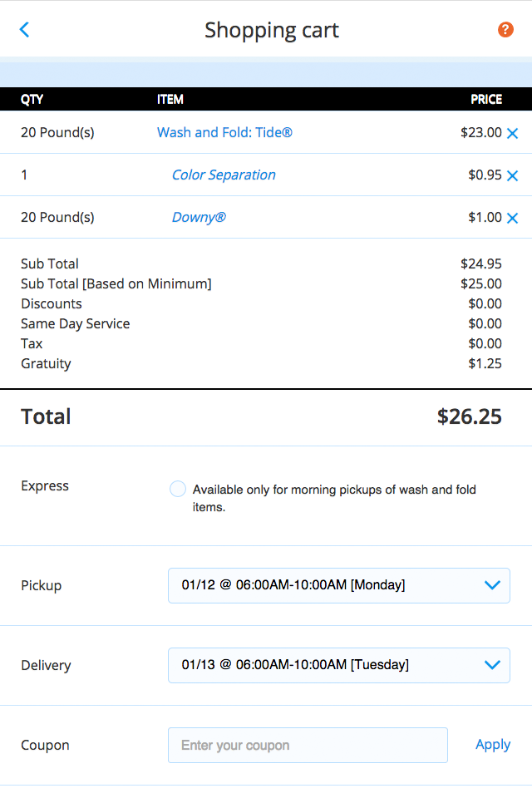Open the Wash and Fold: Tide link

pos(224,132)
